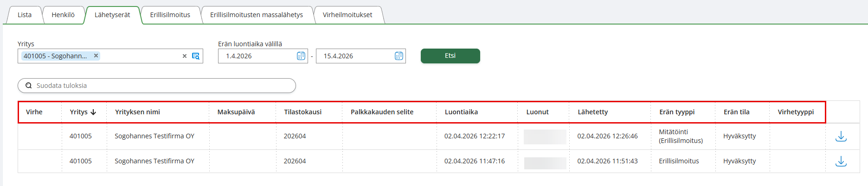Click the start date field 1.4.2026
The image size is (868, 186).
pos(257,56)
